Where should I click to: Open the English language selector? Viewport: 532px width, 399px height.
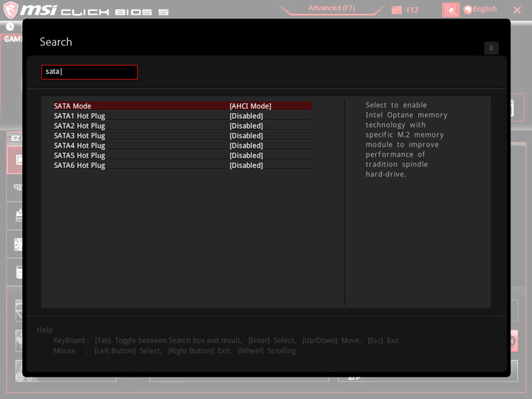[x=480, y=10]
